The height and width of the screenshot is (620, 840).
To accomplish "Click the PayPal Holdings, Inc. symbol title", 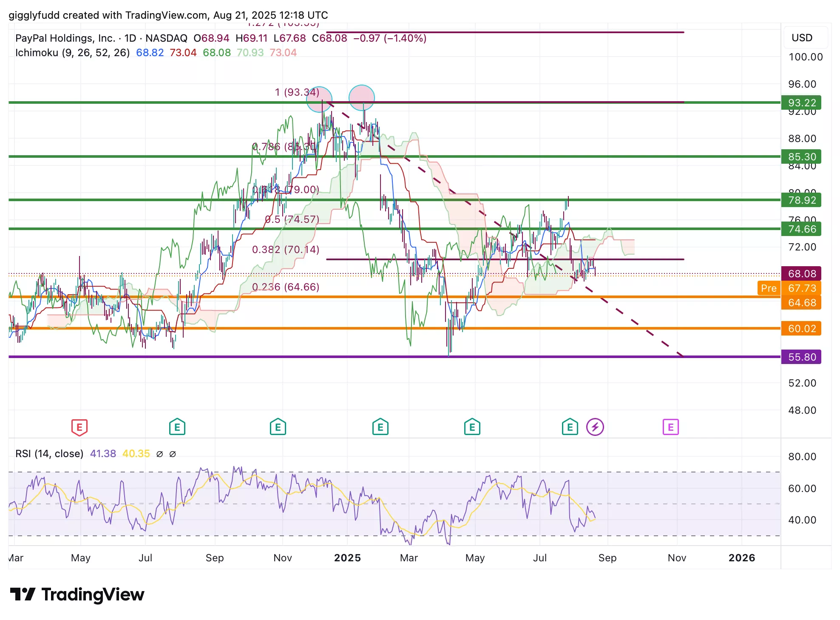I will [65, 38].
